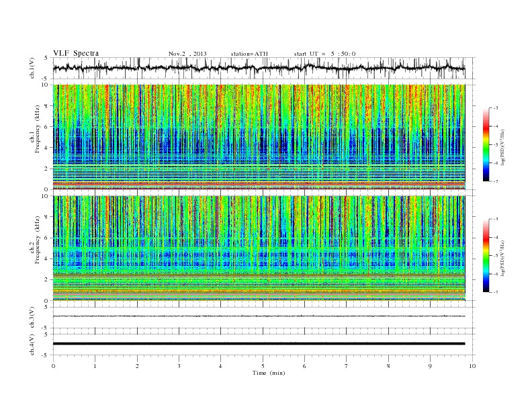Click the "station=ATH" header text

(249, 54)
